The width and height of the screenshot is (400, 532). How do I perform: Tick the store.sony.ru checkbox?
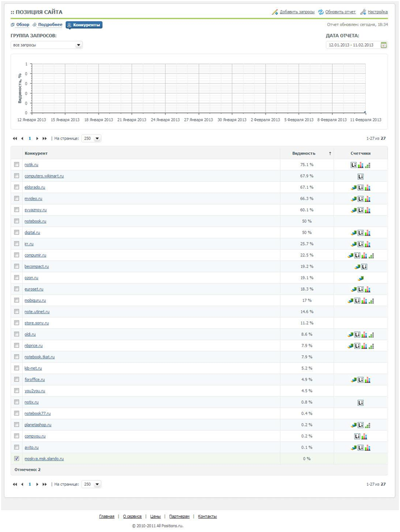click(x=17, y=323)
